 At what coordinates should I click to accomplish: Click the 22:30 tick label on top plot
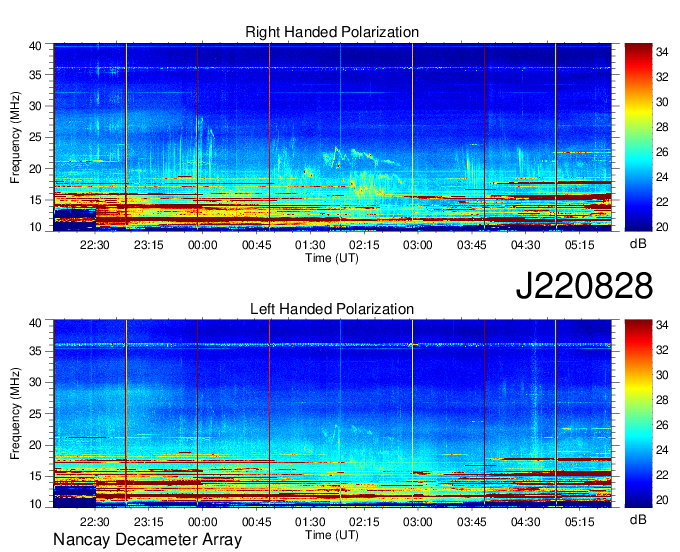click(95, 245)
